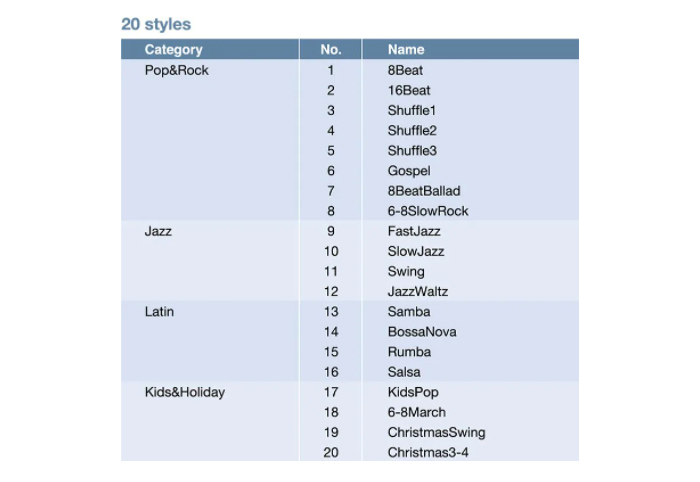700x482 pixels.
Task: Click the 20 styles heading
Action: click(156, 24)
